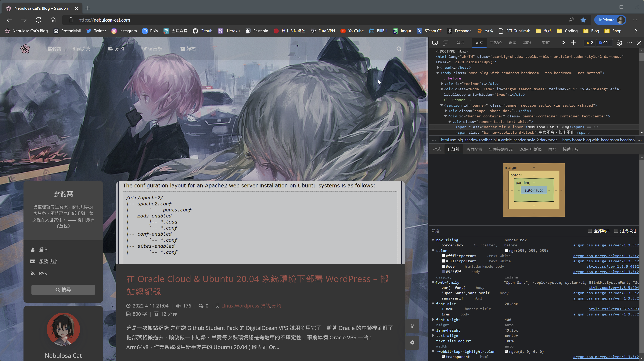Screen dimensions: 644x361
Task: Click the blog search magnifier icon
Action: (x=399, y=49)
